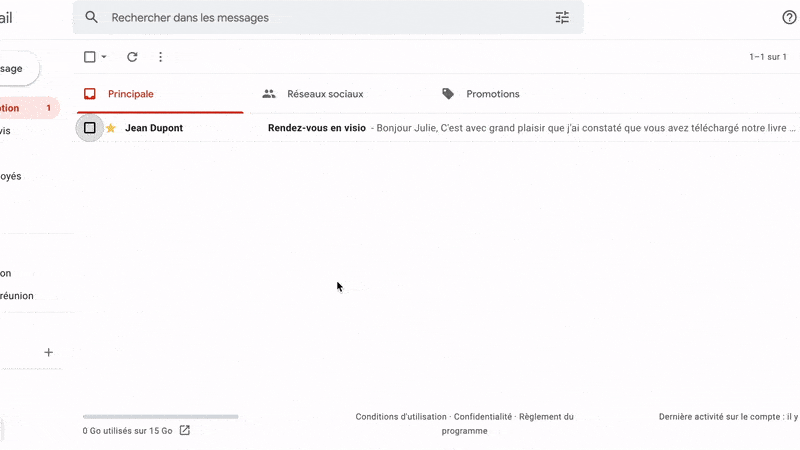Switch to the Principale tab
The width and height of the screenshot is (800, 450).
point(160,94)
